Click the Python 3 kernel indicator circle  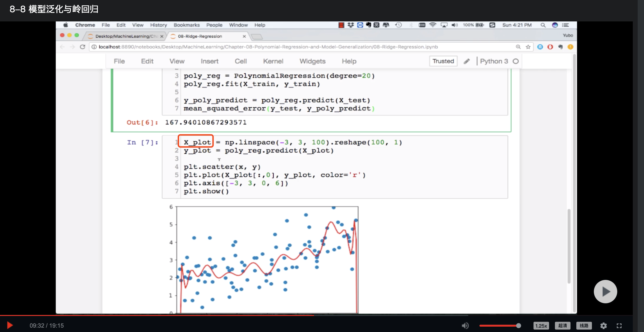pos(516,61)
